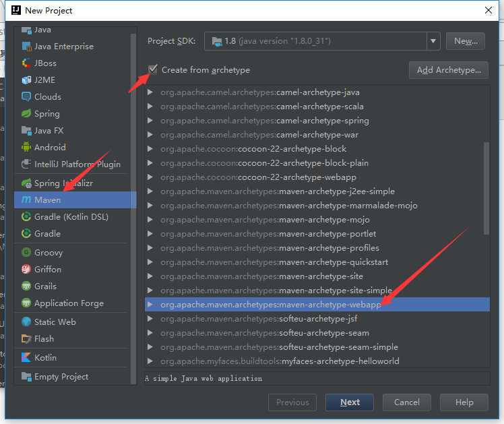Click the Application Forge icon
This screenshot has width=504, height=424.
click(27, 303)
